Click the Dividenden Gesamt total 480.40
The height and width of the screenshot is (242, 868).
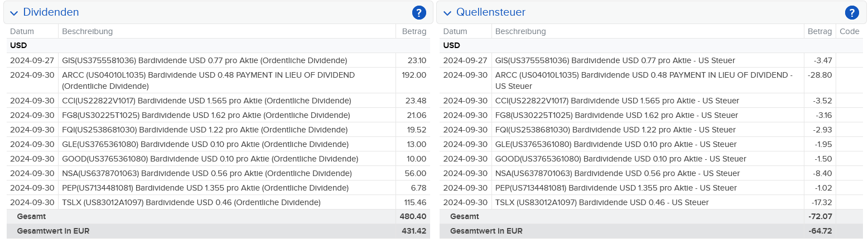pos(413,216)
